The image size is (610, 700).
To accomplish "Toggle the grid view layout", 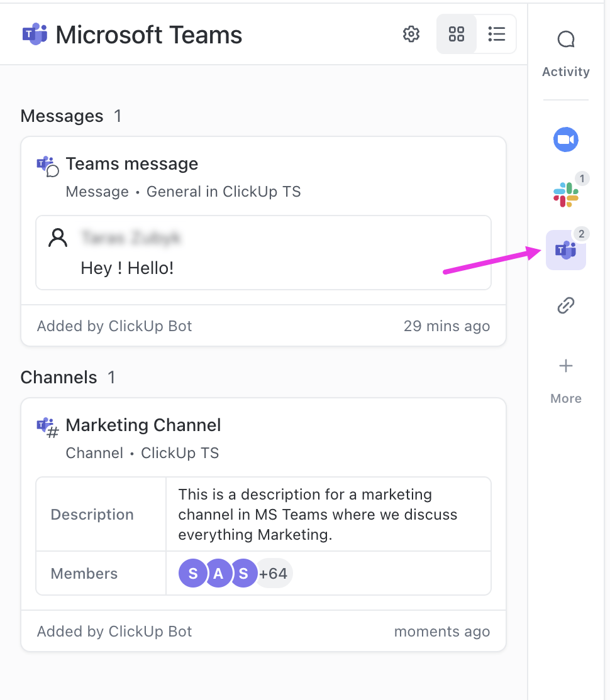I will [x=456, y=34].
